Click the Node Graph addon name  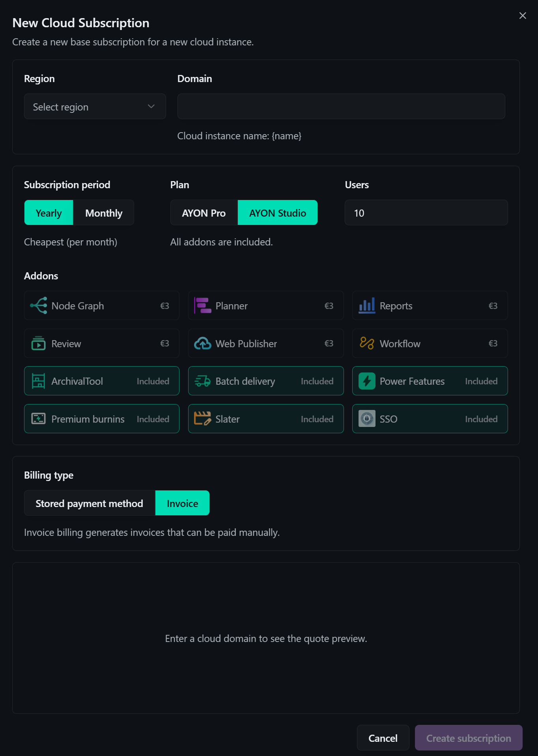tap(78, 306)
